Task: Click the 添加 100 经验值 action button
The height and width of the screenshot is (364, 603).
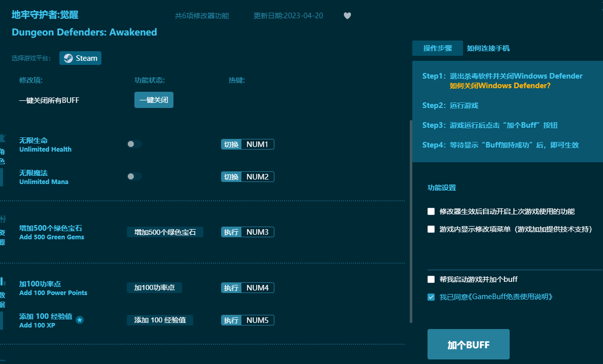Action: pyautogui.click(x=160, y=320)
